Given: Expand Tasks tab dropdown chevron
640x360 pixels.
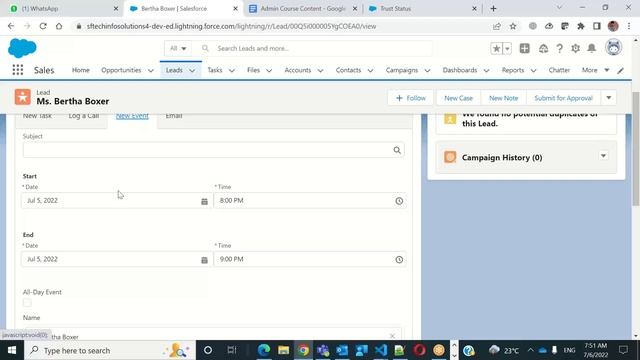Looking at the screenshot, I should 231,70.
